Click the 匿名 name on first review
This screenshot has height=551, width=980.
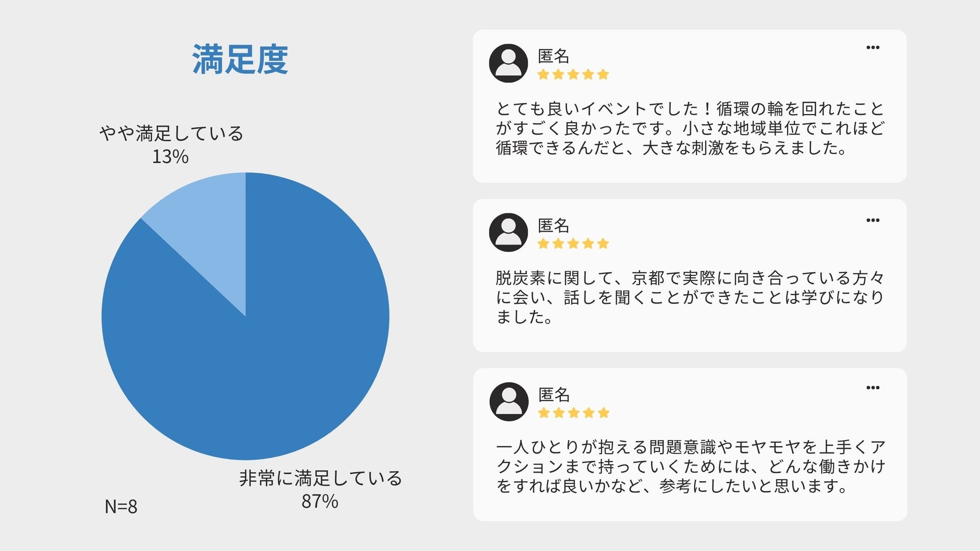click(553, 56)
